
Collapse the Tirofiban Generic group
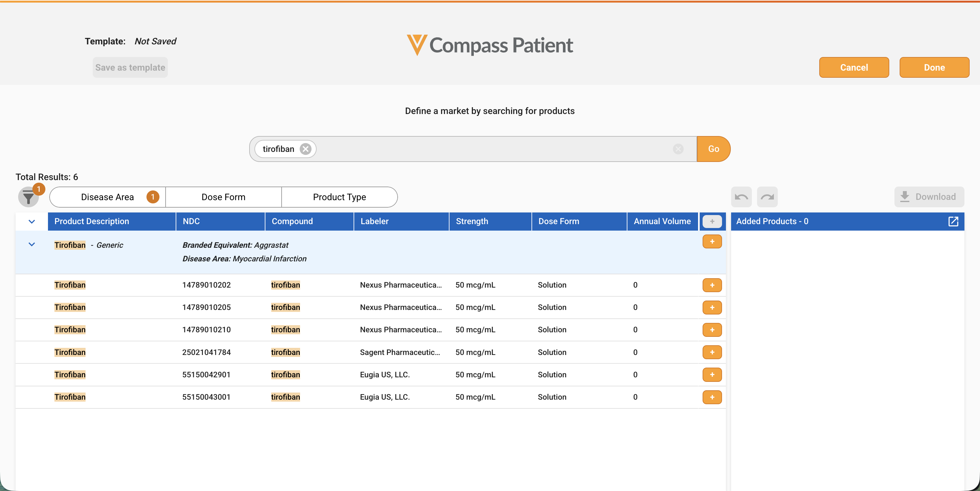pos(32,245)
